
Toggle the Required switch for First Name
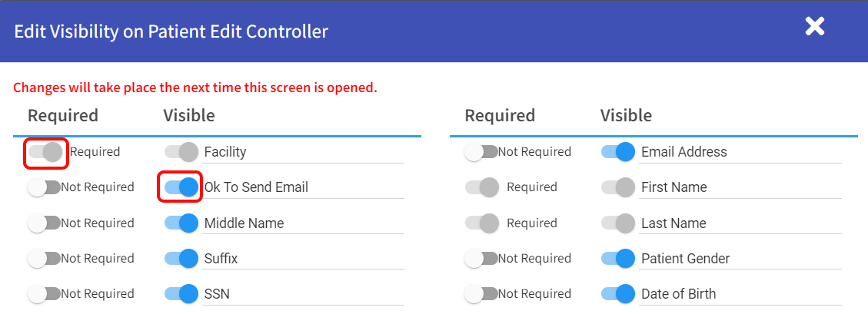(482, 187)
